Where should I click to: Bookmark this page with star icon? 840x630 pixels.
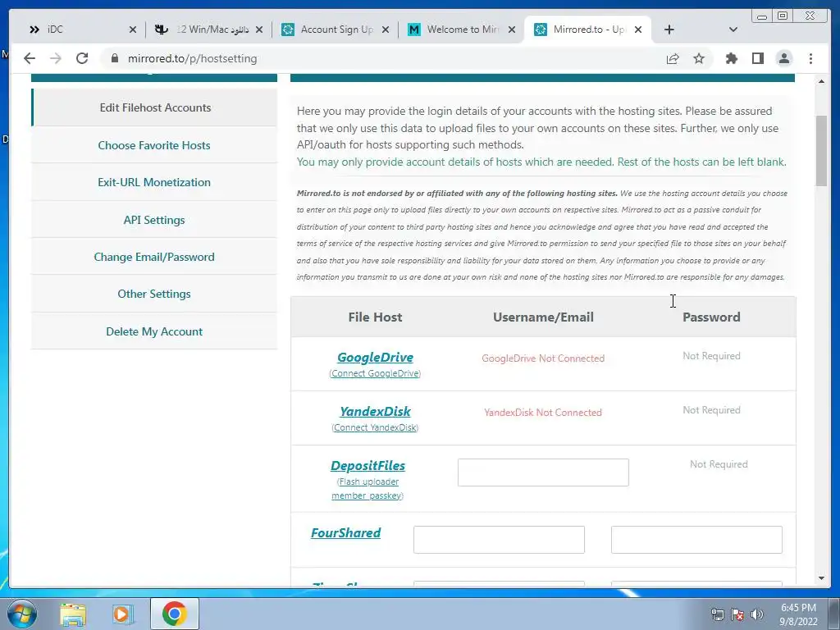pos(699,58)
